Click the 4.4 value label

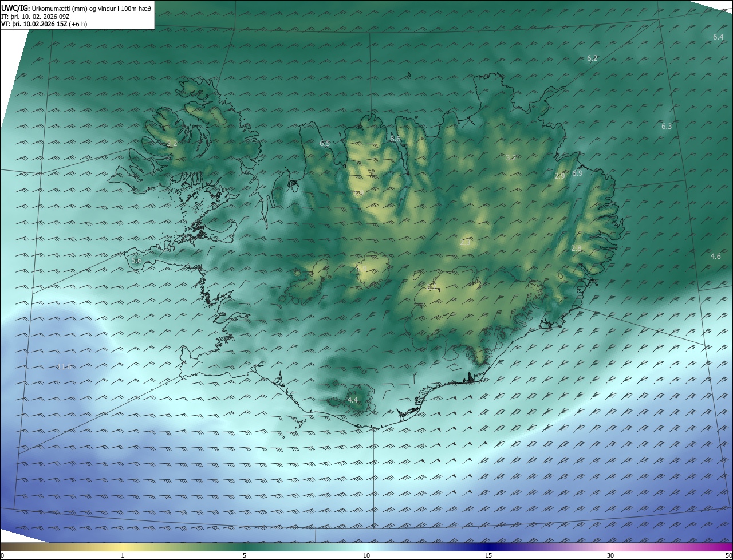[352, 400]
